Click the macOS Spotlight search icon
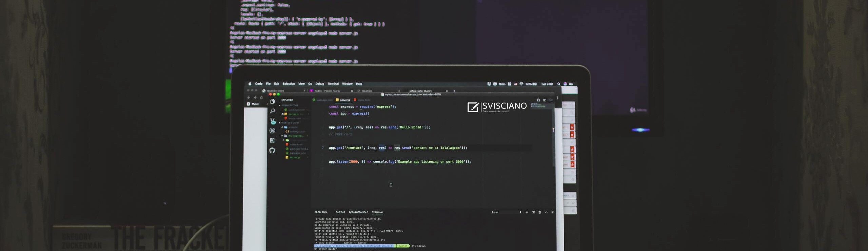Viewport: 868px width, 251px height. click(559, 84)
